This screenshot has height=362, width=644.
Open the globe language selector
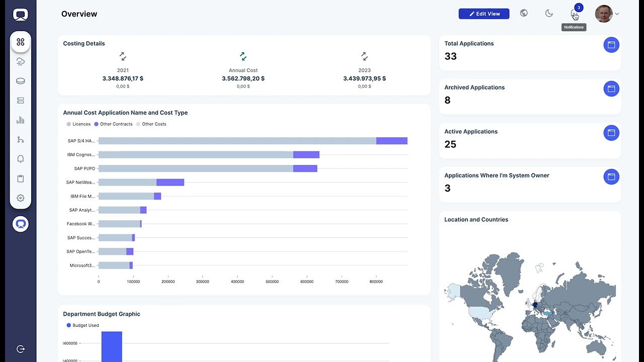pos(524,14)
